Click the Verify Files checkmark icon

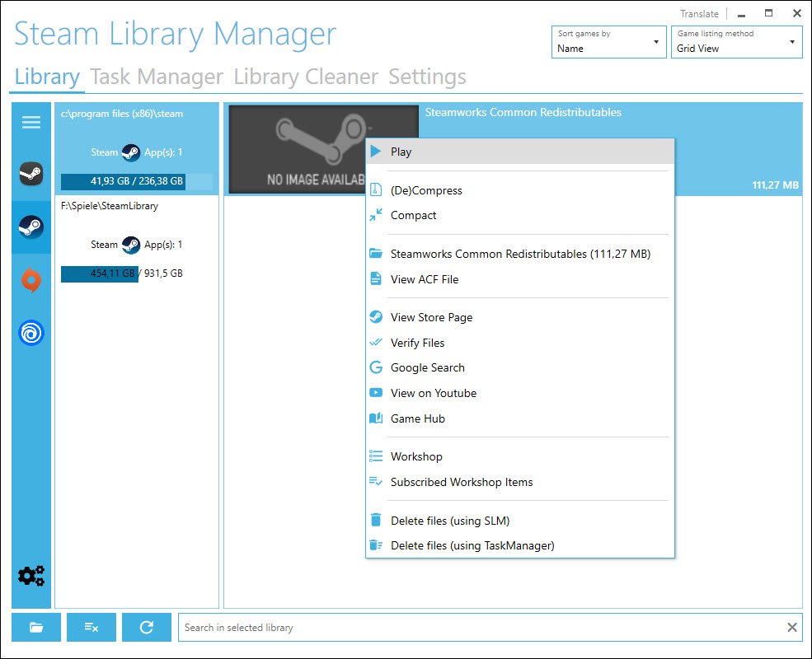coord(376,342)
